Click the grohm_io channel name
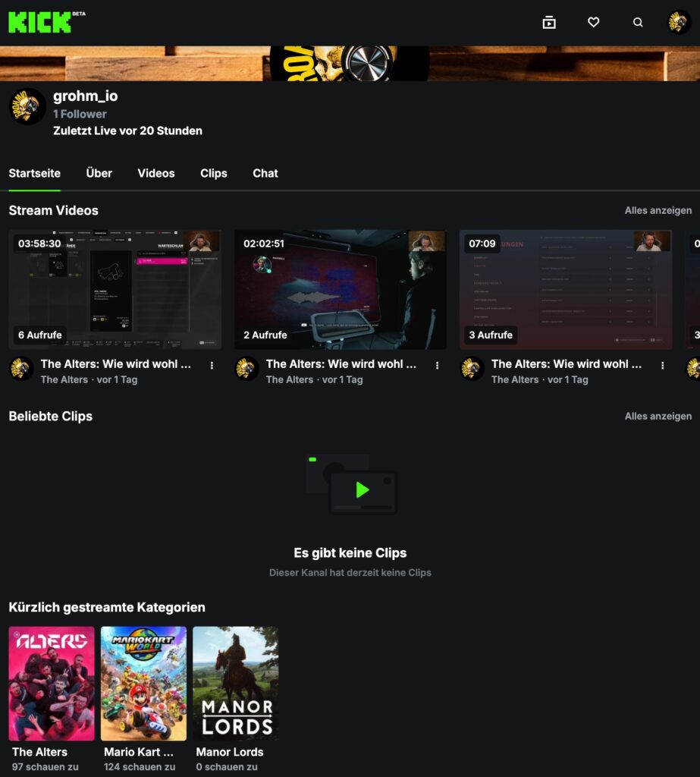This screenshot has height=777, width=700. click(x=86, y=96)
